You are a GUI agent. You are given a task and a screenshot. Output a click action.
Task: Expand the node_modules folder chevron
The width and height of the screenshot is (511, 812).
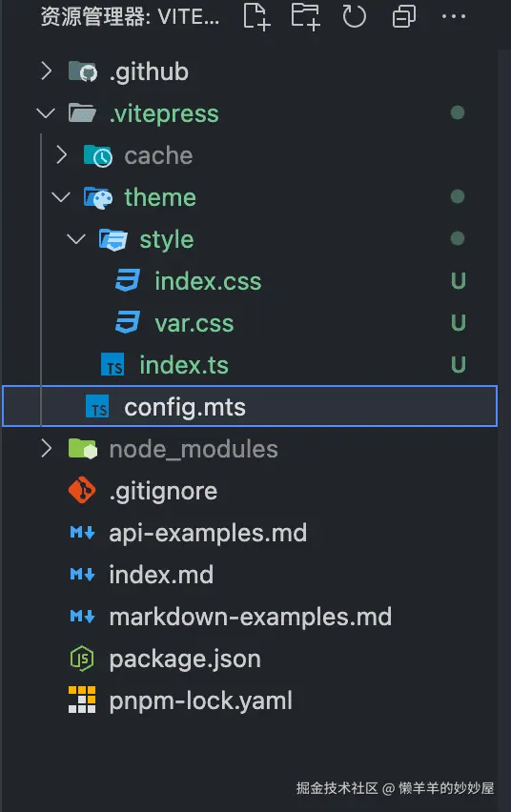(x=46, y=449)
